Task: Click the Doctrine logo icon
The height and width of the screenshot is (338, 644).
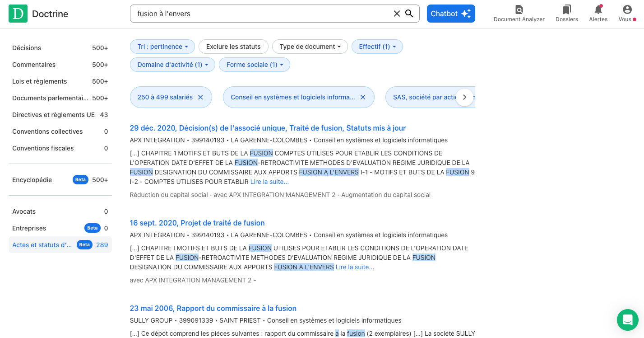Action: (x=18, y=14)
